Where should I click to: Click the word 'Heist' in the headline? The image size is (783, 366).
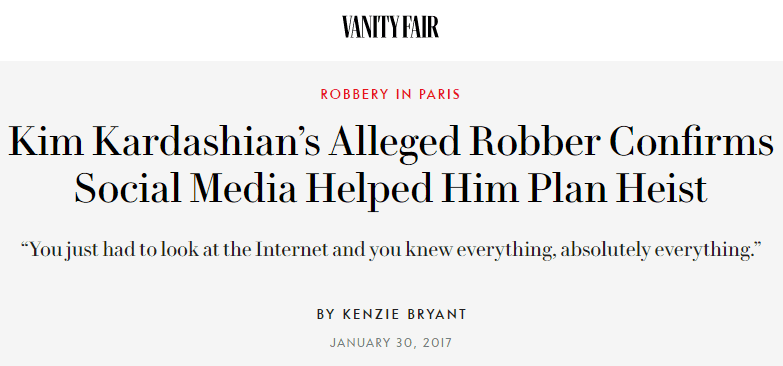point(661,190)
